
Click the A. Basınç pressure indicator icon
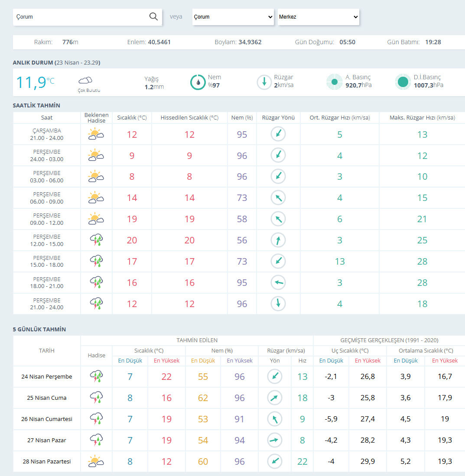click(x=335, y=82)
